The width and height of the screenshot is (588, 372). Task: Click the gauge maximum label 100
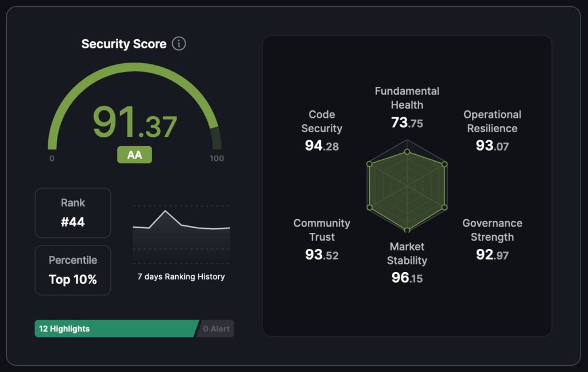(x=216, y=159)
